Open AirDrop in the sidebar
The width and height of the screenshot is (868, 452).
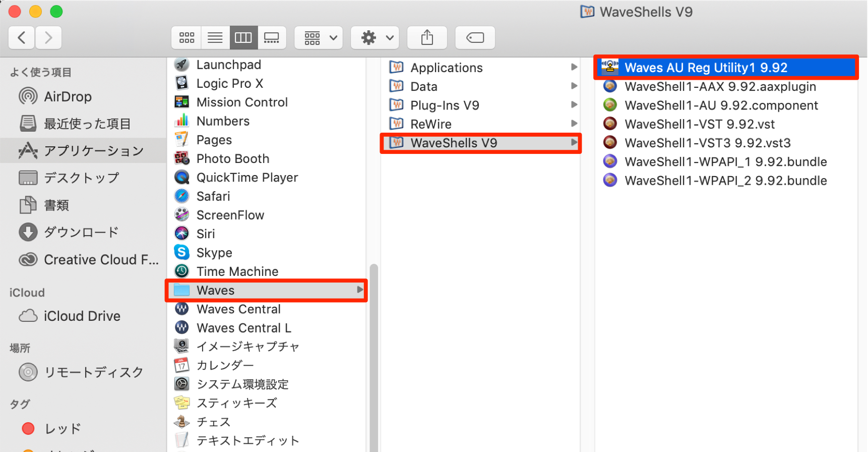tap(83, 96)
